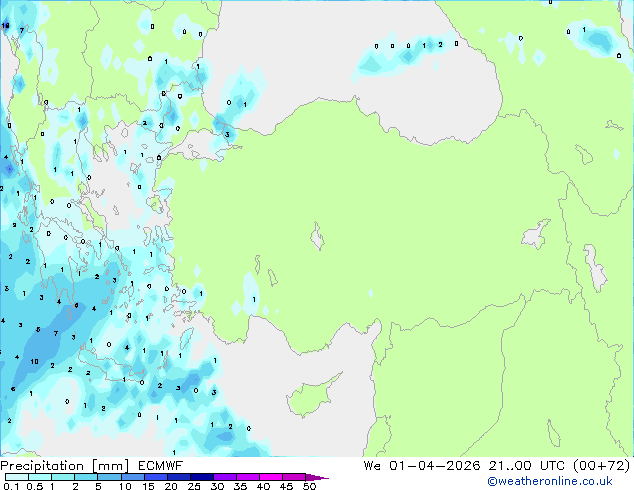This screenshot has height=490, width=634.
Task: Select the 0.5–1 mm legend color swatch
Action: coord(40,477)
